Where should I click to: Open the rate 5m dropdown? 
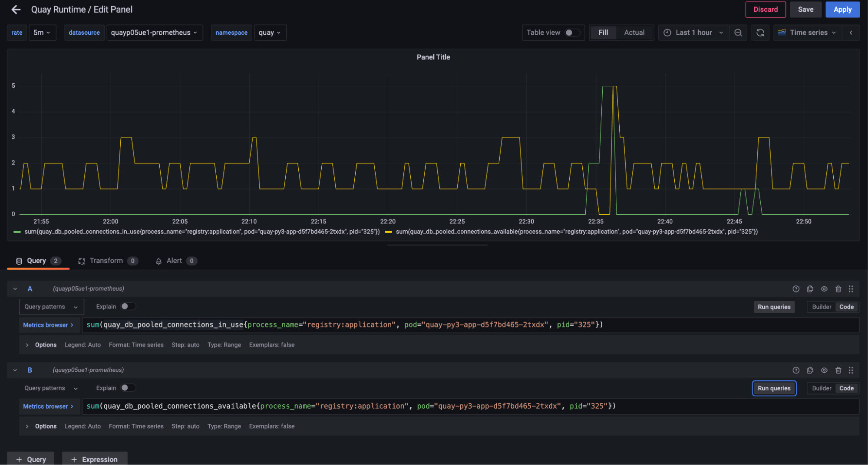coord(42,33)
